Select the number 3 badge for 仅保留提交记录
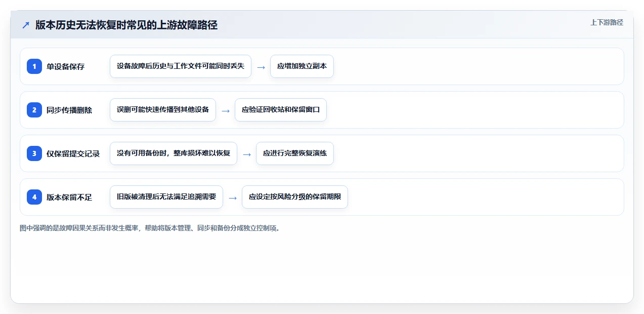 (34, 153)
